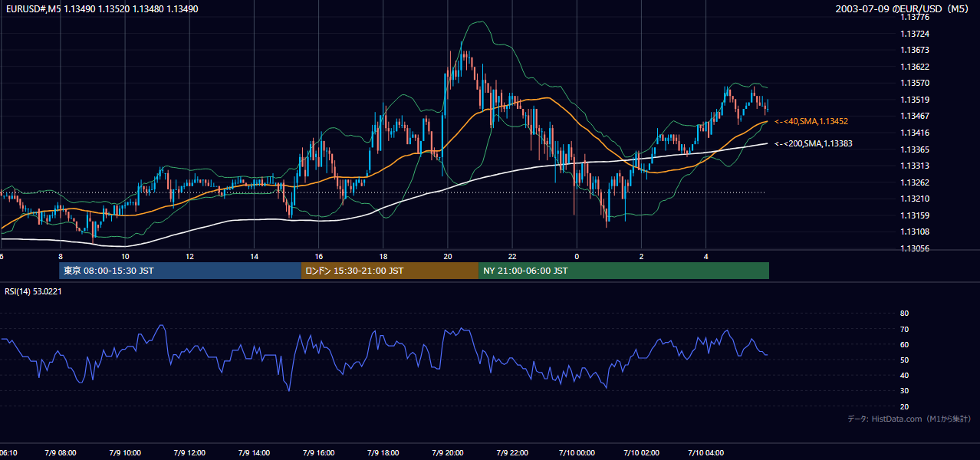Select the London 15:30-21:00 JST session bar
Image resolution: width=980 pixels, height=460 pixels.
click(390, 271)
